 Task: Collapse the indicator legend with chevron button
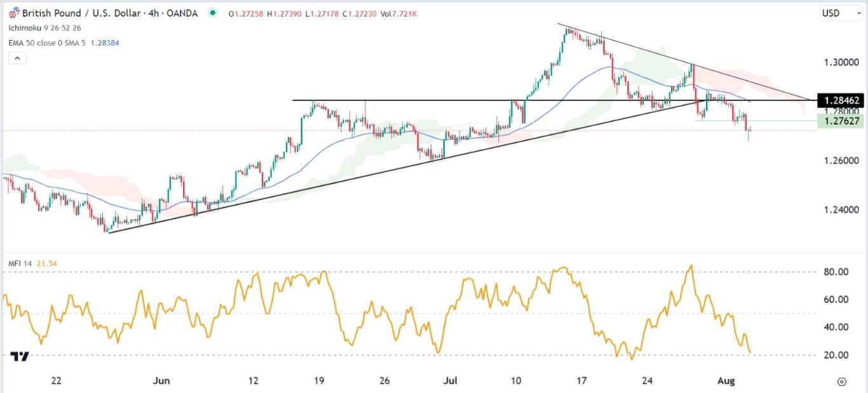[17, 58]
